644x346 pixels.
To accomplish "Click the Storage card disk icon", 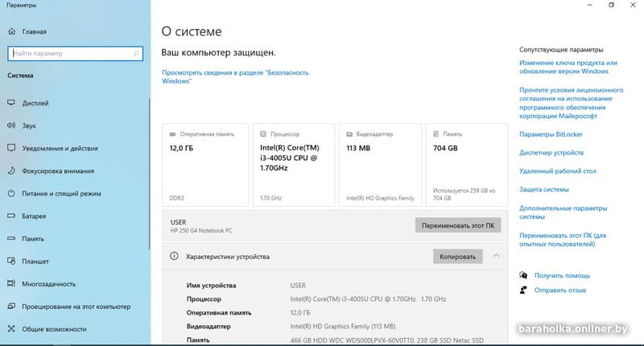I will click(x=436, y=134).
